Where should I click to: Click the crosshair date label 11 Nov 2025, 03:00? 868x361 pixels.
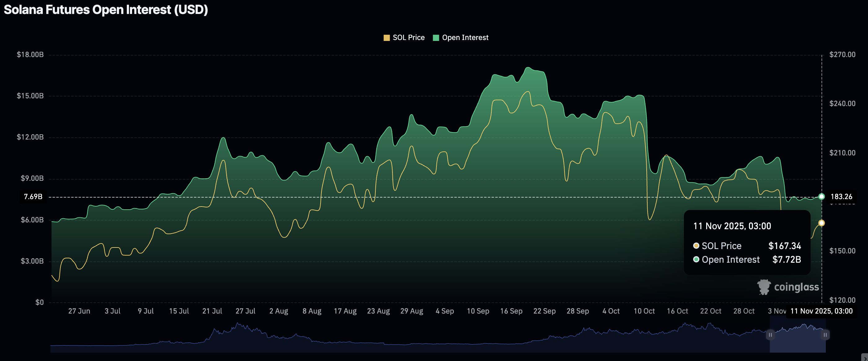821,311
